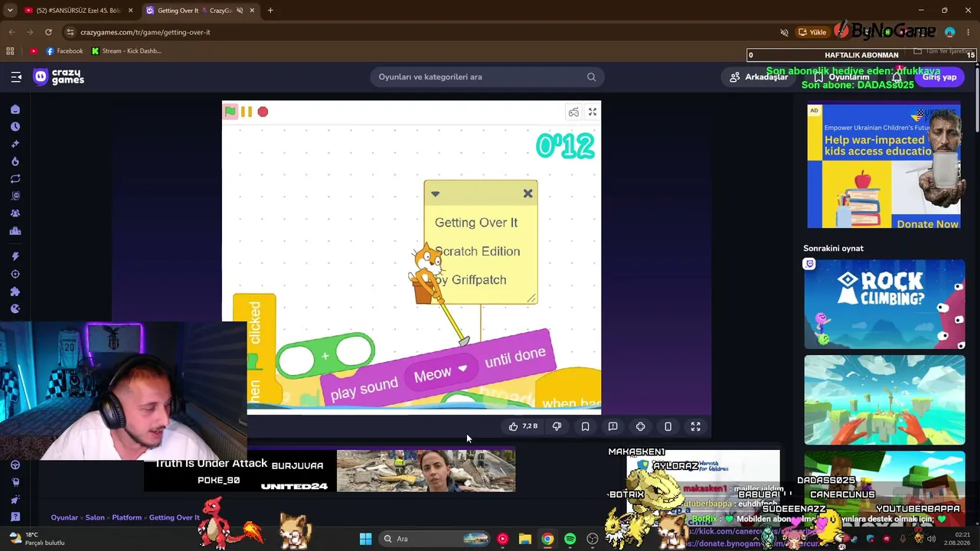Pause the Scratch game with yellow pause button
The image size is (980, 551).
click(x=247, y=112)
